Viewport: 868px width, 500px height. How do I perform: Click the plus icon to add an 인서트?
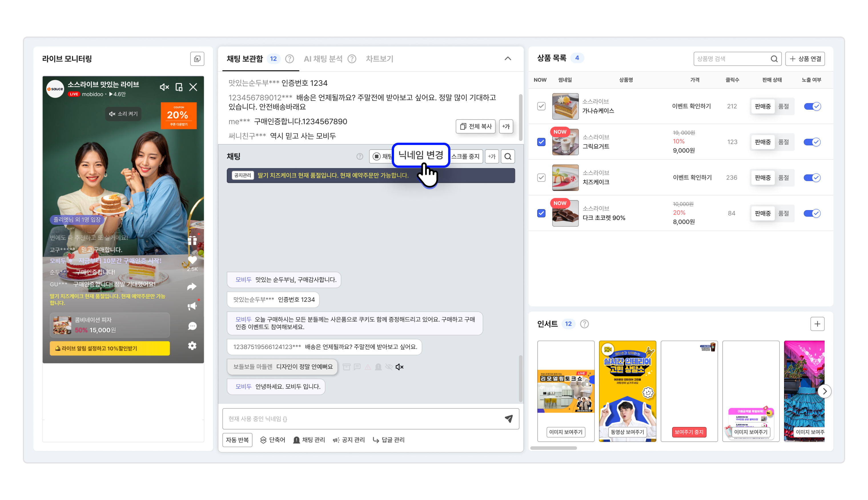click(817, 324)
